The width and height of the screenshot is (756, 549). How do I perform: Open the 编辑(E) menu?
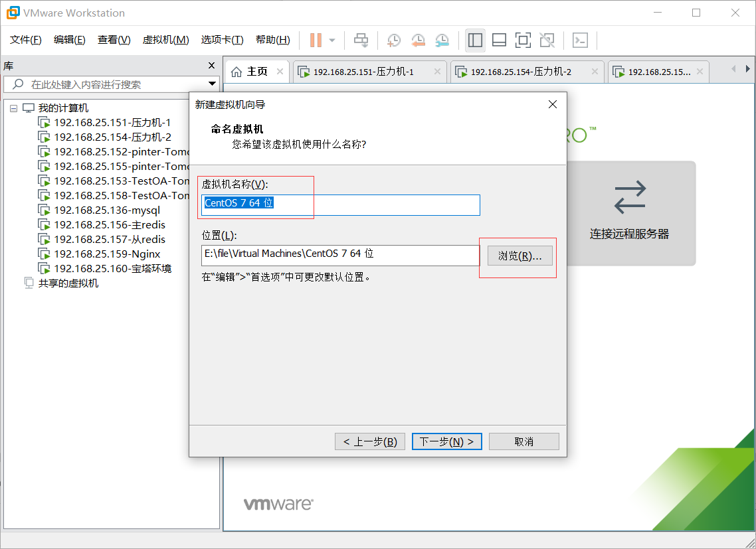[70, 40]
